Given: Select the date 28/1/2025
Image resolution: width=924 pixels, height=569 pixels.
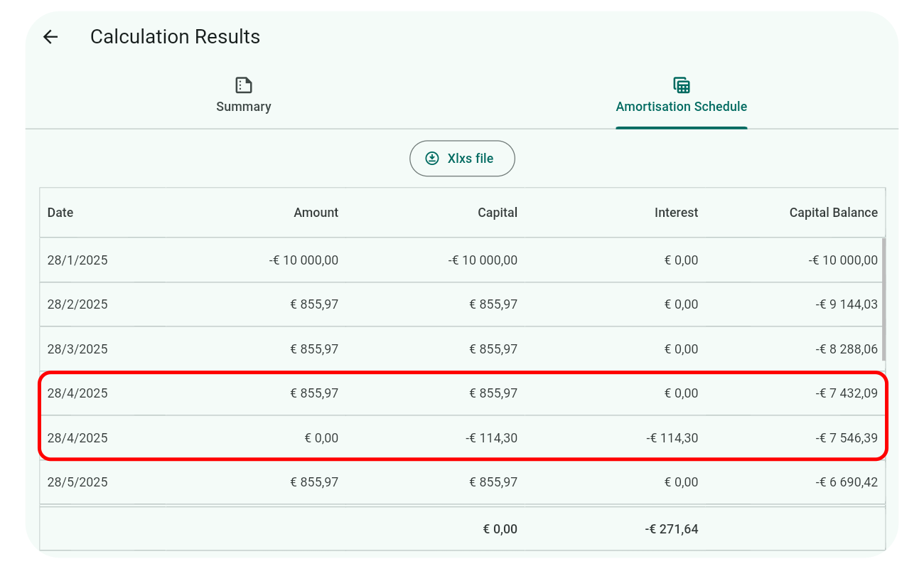Looking at the screenshot, I should coord(77,260).
